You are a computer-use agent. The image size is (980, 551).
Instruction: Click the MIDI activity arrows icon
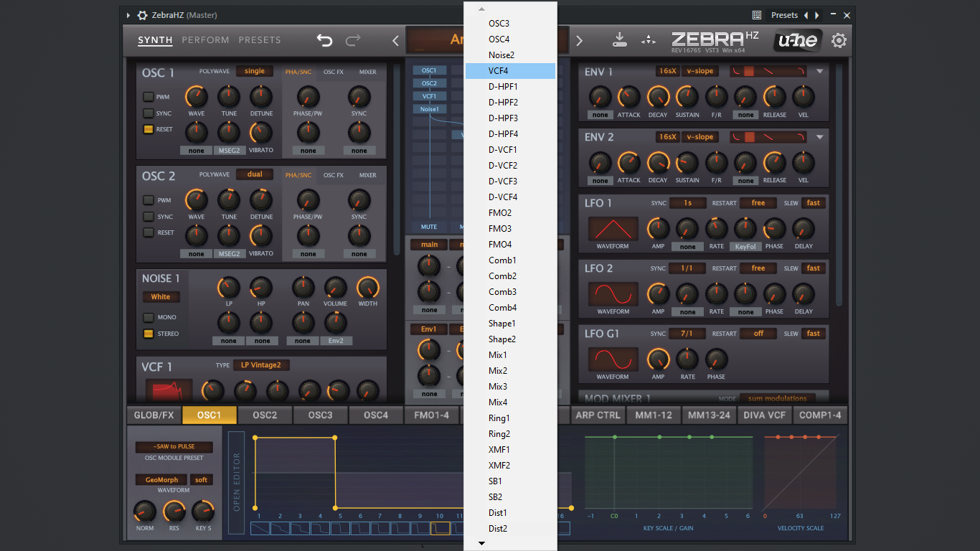click(649, 40)
